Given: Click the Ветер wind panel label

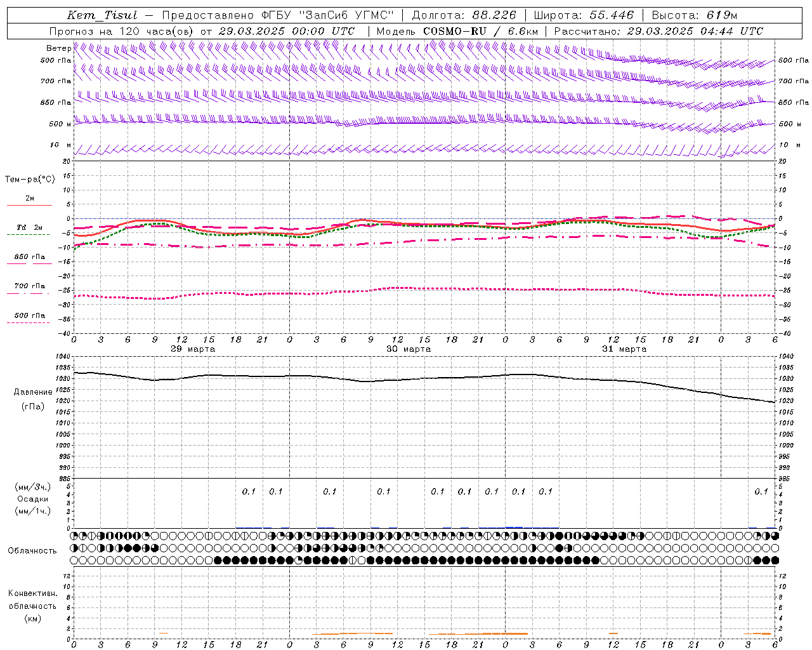Looking at the screenshot, I should click(58, 48).
